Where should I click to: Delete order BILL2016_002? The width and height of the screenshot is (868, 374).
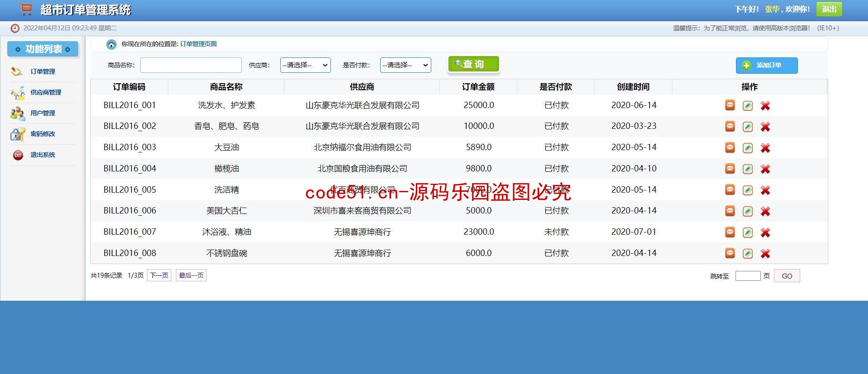pos(765,127)
